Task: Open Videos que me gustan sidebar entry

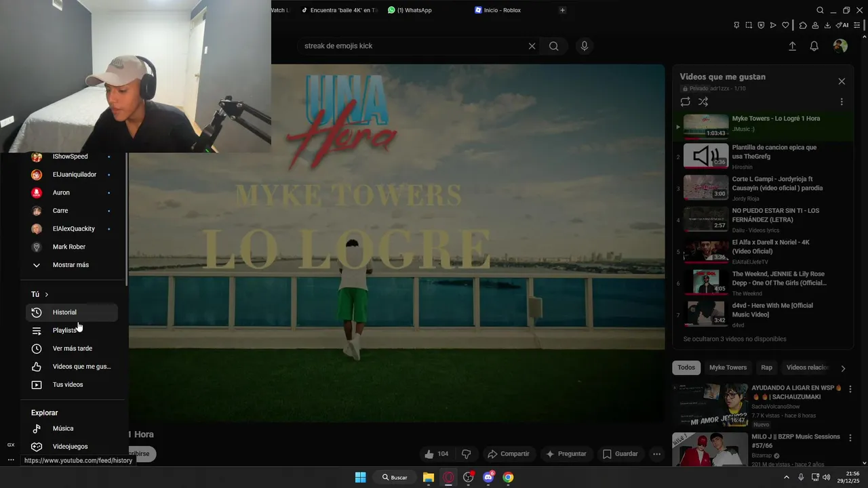Action: click(x=72, y=367)
